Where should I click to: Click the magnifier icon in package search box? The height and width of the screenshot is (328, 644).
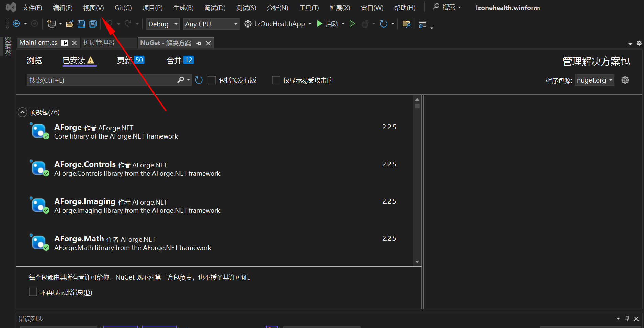[x=181, y=80]
